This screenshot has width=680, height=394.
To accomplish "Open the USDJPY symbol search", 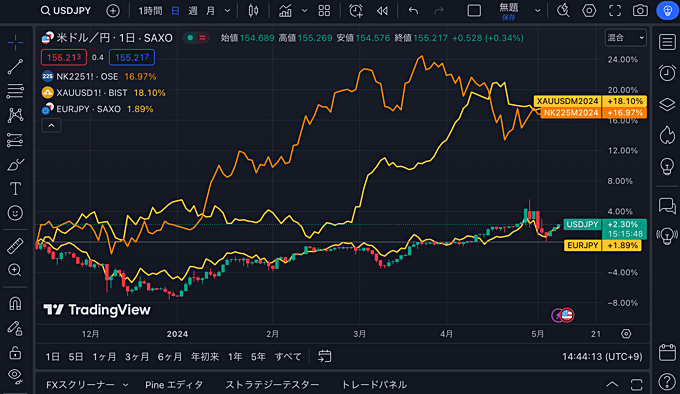I will tap(65, 10).
